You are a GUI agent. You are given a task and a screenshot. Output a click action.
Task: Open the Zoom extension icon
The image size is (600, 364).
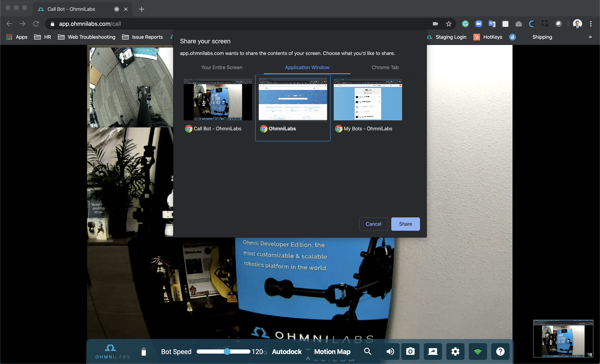pos(479,24)
